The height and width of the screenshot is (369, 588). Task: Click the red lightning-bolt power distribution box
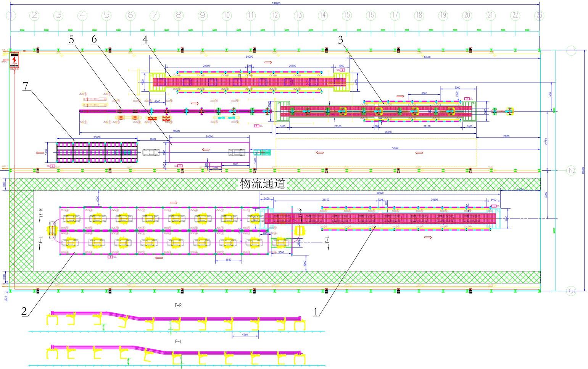pyautogui.click(x=14, y=61)
